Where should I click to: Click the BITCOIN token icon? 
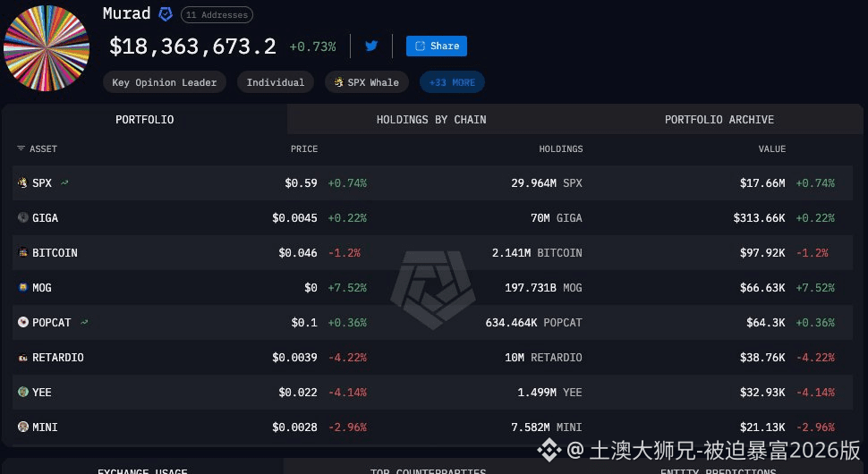pyautogui.click(x=22, y=252)
